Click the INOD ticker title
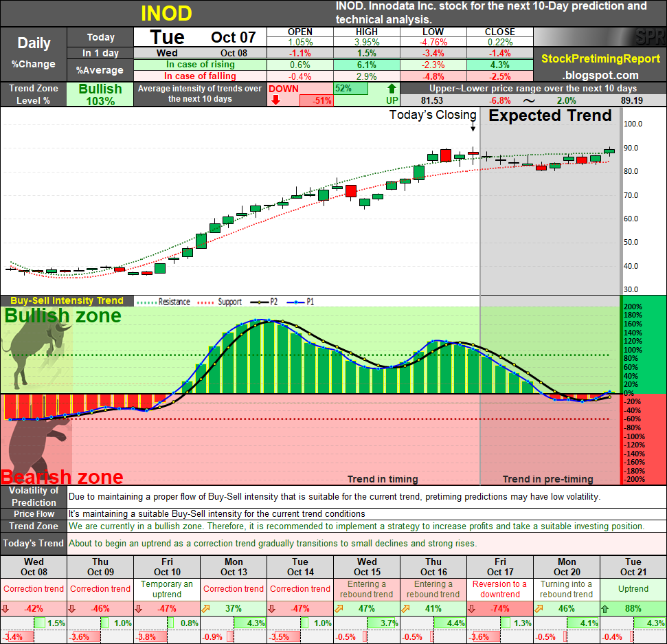Screen dimensions: 667x644 click(166, 13)
